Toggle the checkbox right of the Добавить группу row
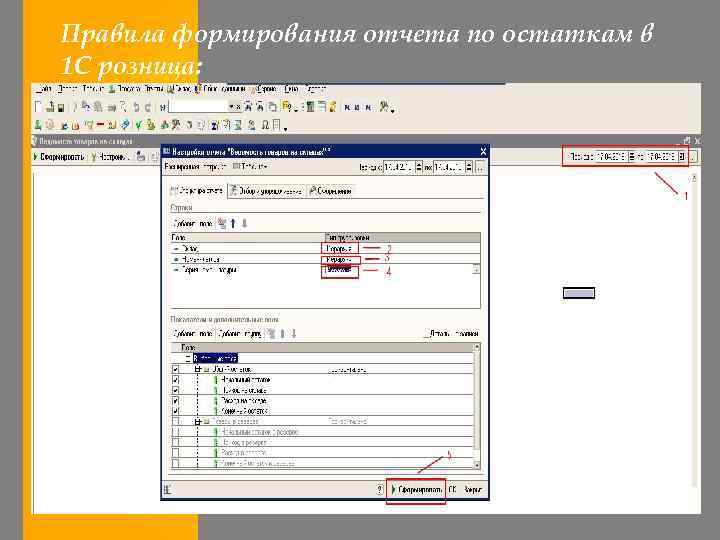Image resolution: width=720 pixels, height=540 pixels. [427, 334]
